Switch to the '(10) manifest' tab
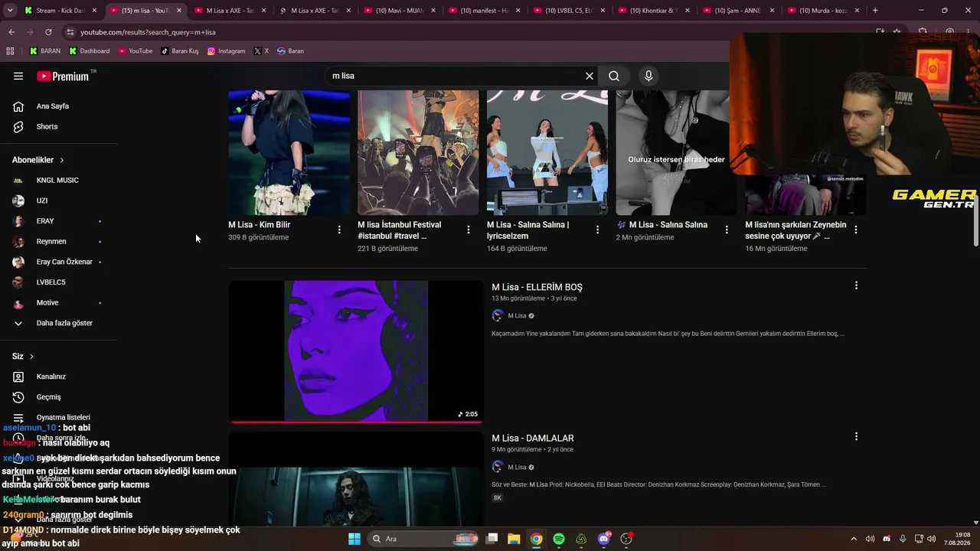The image size is (980, 551). coord(484,11)
